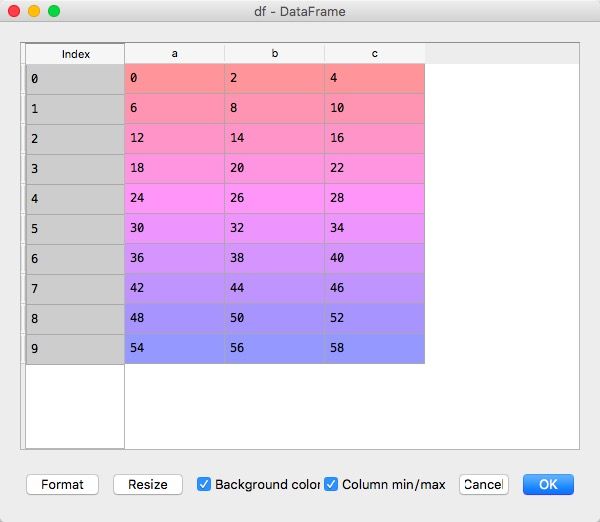Image resolution: width=600 pixels, height=522 pixels.
Task: Select row index 1
Action: point(75,109)
